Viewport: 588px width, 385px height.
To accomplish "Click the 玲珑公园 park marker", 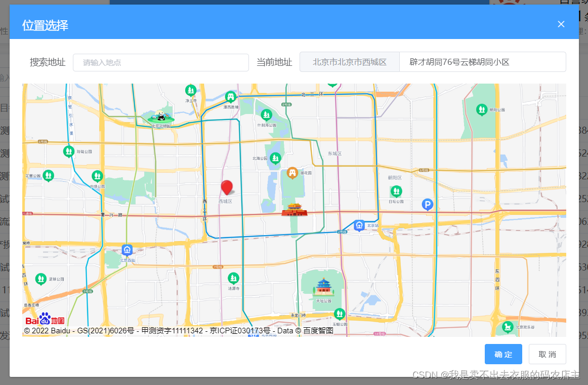I will (x=69, y=151).
